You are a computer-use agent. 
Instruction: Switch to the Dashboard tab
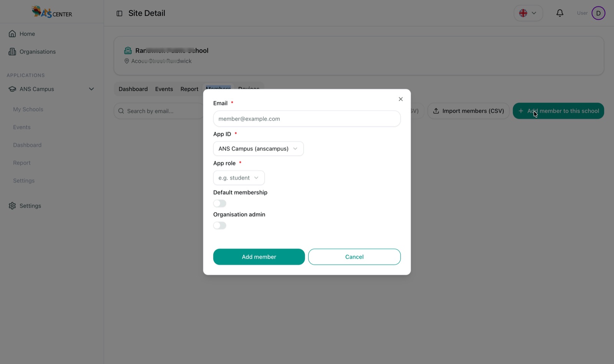[x=133, y=89]
